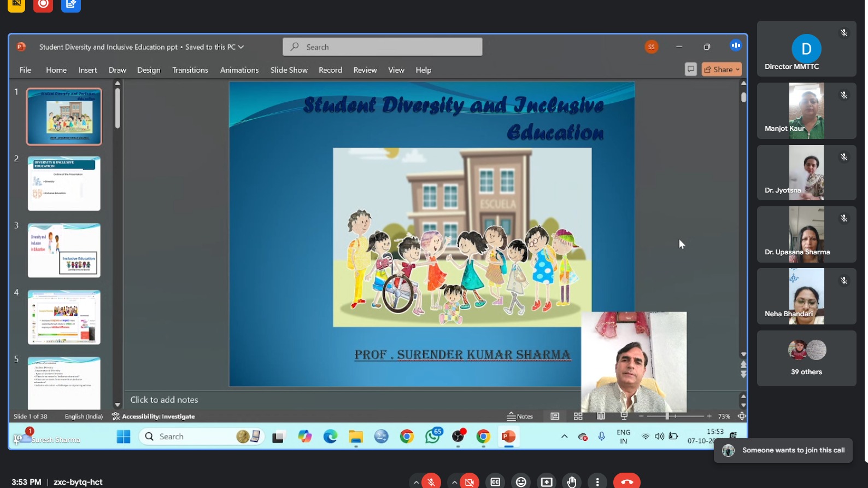Expand video settings arrow beside the camera
Viewport: 868px width, 488px height.
454,482
